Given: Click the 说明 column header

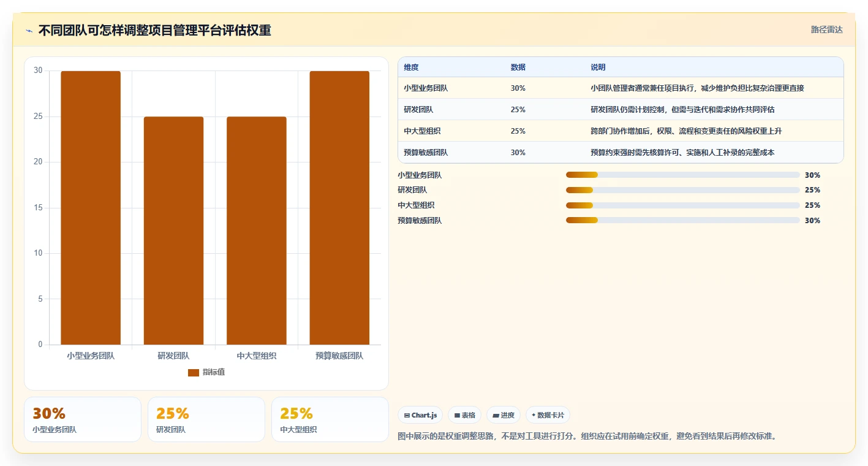Looking at the screenshot, I should [598, 67].
